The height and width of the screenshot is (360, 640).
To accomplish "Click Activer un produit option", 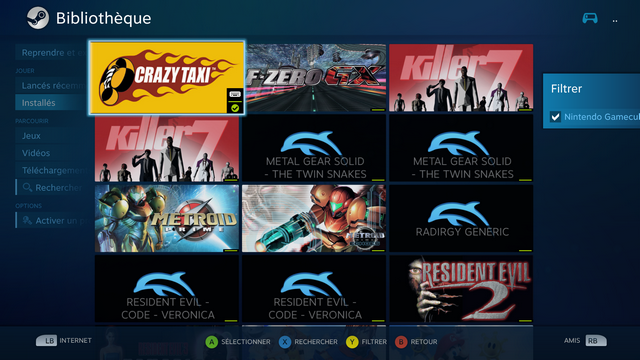I will (x=51, y=220).
